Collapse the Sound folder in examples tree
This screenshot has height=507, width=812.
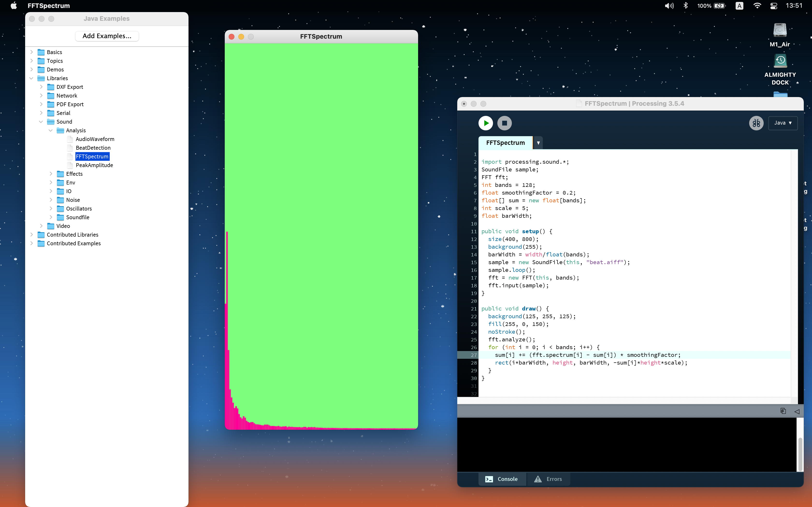click(41, 122)
